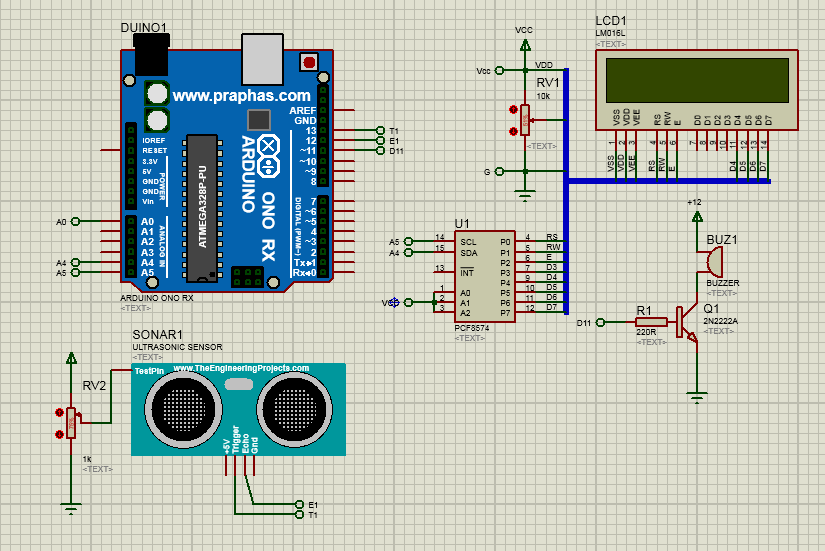Image resolution: width=825 pixels, height=551 pixels.
Task: Click the INT pin label on U1
Action: (467, 273)
